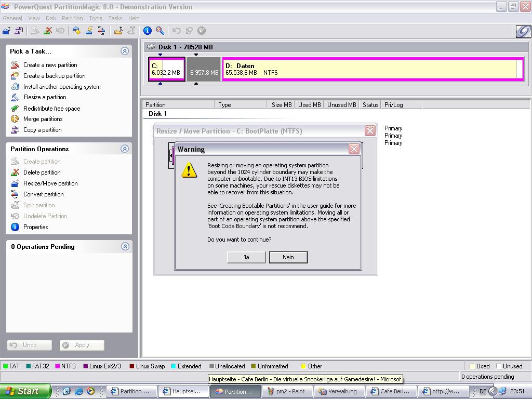The width and height of the screenshot is (532, 399).
Task: Open the View menu
Action: (34, 18)
